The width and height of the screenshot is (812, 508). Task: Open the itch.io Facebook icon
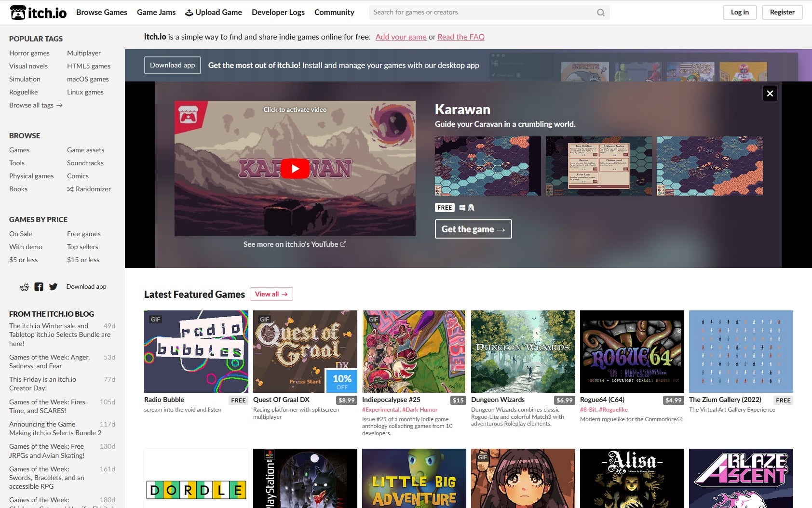coord(39,287)
